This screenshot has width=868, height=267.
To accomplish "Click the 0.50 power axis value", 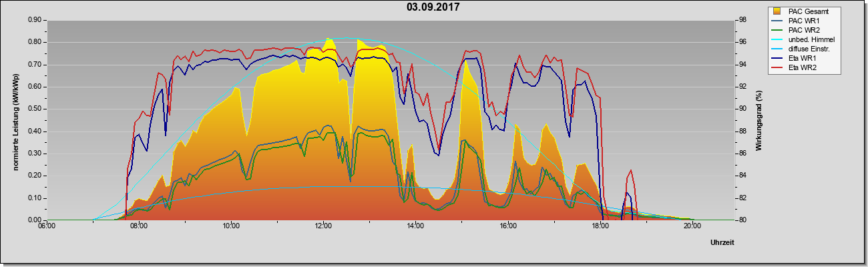I will pos(35,109).
